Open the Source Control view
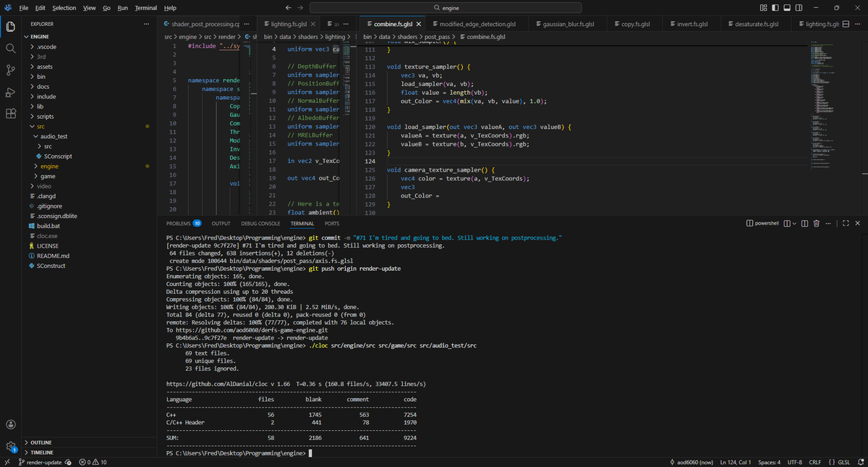Image resolution: width=868 pixels, height=467 pixels. pos(11,70)
